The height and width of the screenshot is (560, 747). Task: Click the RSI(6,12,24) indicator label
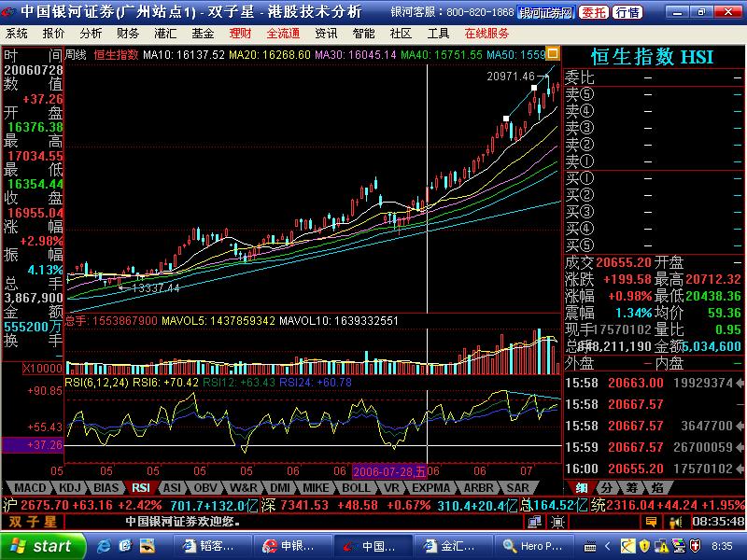pos(97,383)
